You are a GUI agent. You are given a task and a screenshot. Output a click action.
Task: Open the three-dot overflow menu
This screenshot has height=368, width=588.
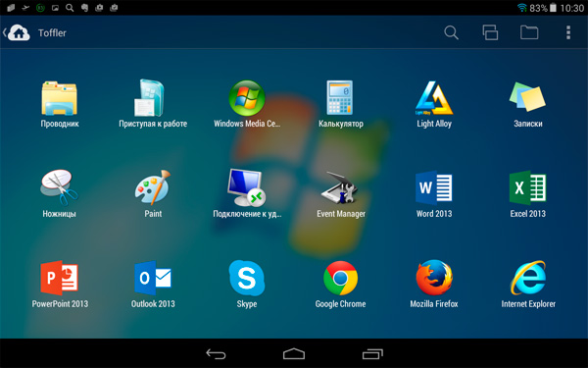pyautogui.click(x=568, y=32)
